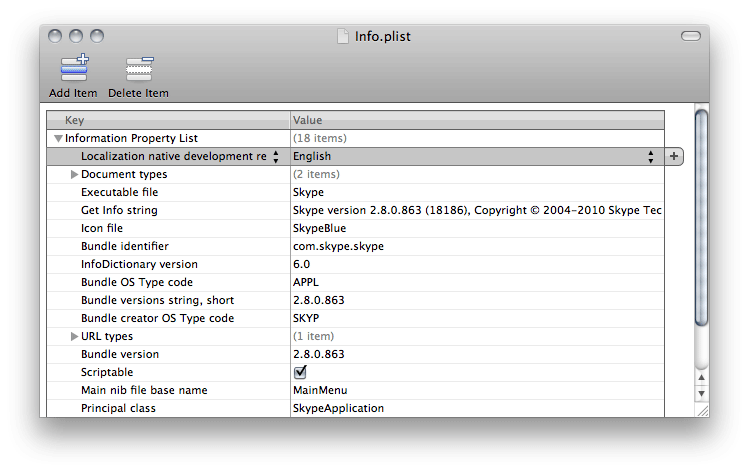This screenshot has height=472, width=749.
Task: Select the Get Info string key
Action: [x=119, y=210]
